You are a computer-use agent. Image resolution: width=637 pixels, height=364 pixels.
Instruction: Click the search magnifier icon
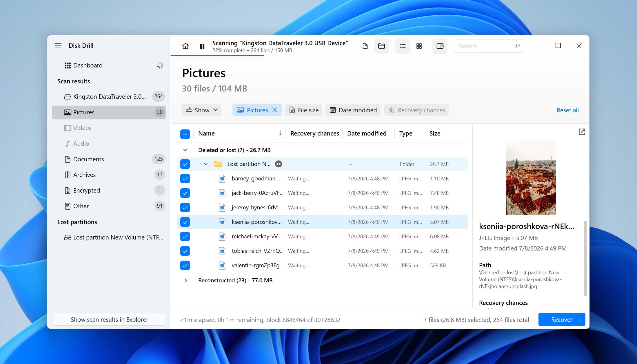pos(517,46)
